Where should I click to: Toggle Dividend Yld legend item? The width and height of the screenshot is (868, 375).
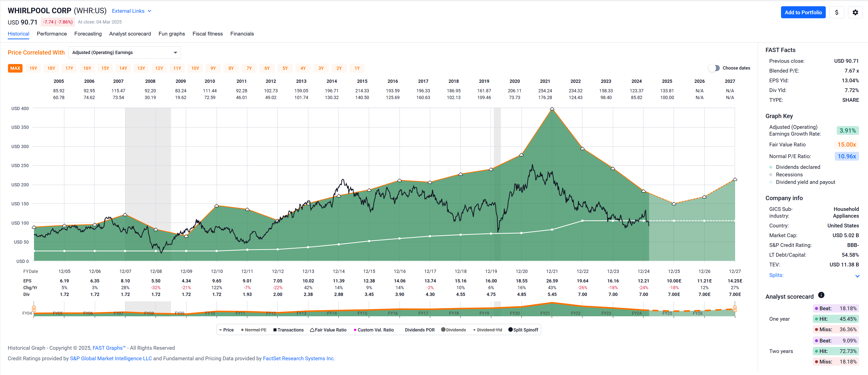487,330
